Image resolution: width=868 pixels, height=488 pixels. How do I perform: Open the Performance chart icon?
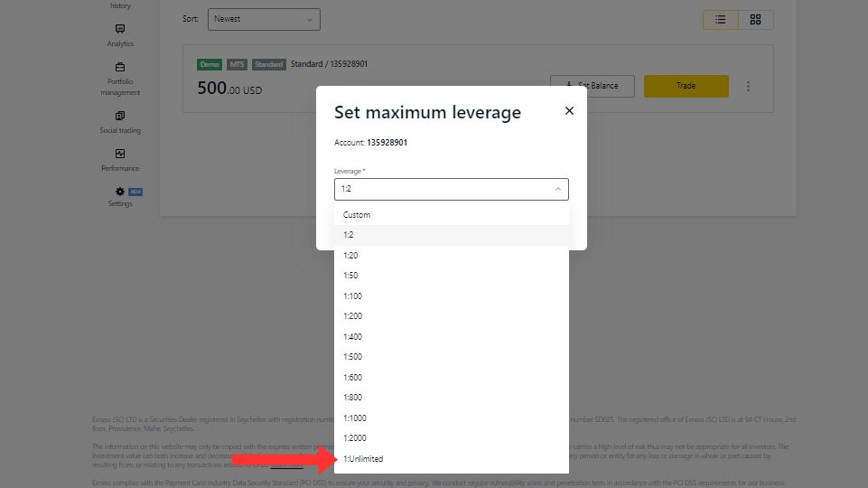(120, 154)
